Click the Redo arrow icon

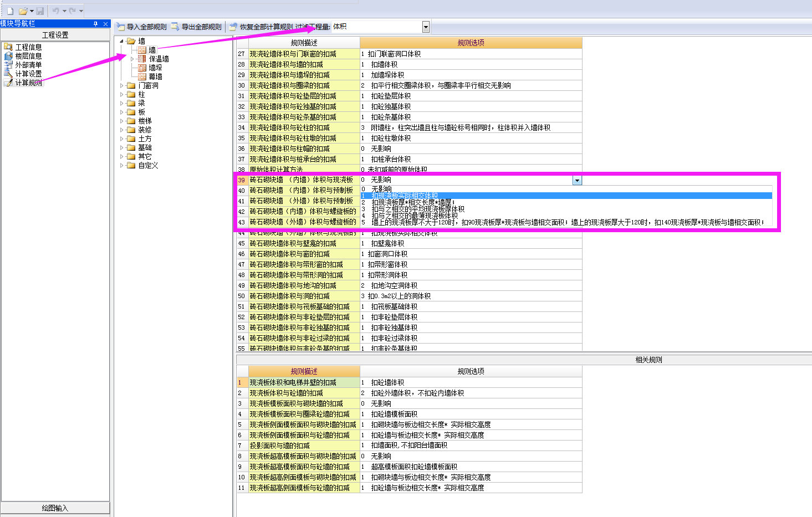point(72,11)
